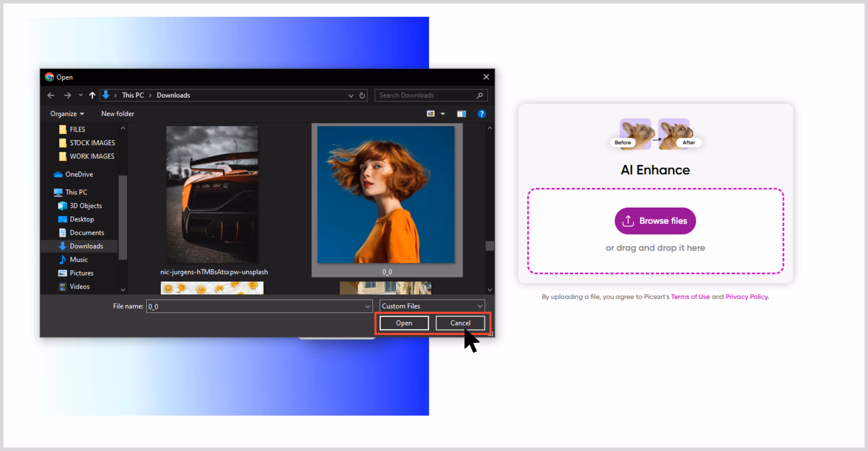Select the red-haired woman 0_0 thumbnail
868x451 pixels.
[385, 195]
